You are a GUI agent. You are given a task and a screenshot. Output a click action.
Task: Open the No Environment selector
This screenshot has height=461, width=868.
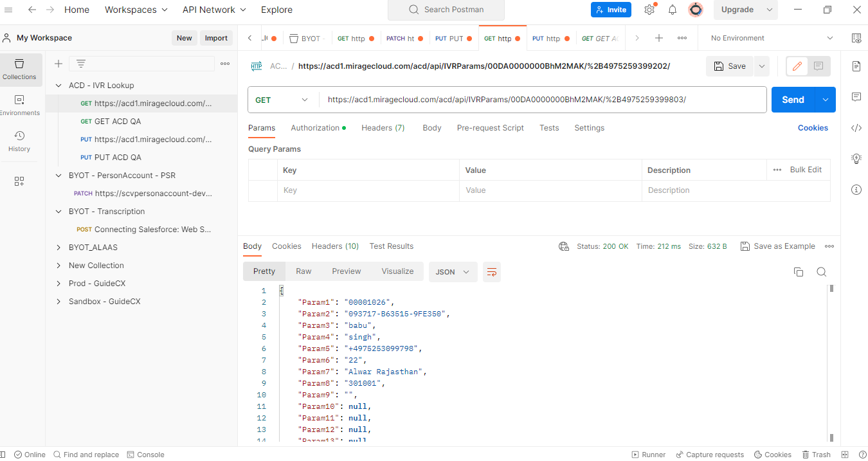point(772,38)
